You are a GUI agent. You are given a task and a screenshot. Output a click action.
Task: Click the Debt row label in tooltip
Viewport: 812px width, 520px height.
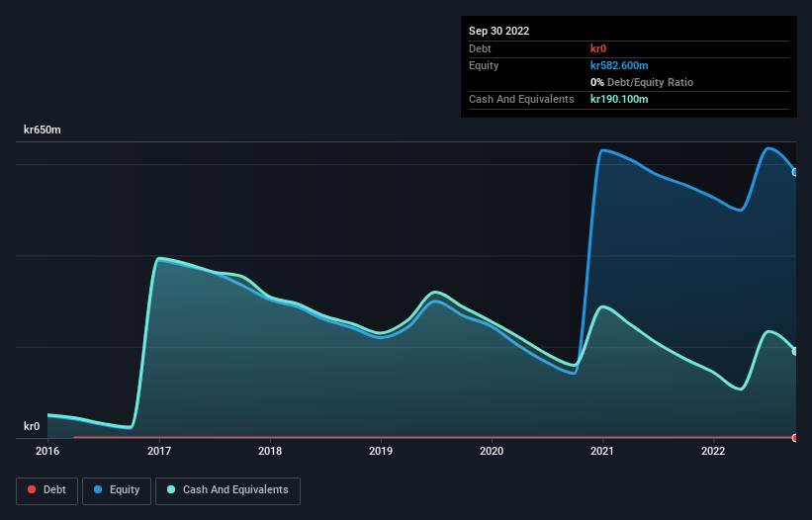[x=480, y=48]
